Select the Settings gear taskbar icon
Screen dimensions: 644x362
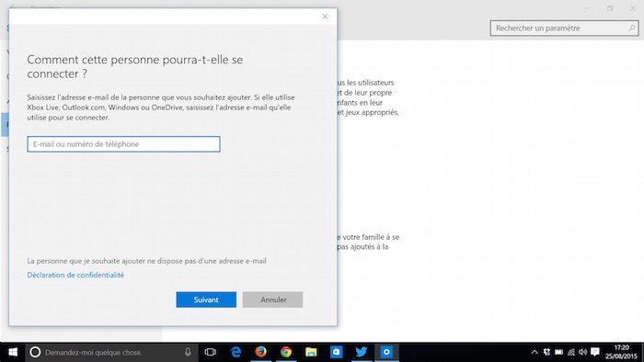386,352
